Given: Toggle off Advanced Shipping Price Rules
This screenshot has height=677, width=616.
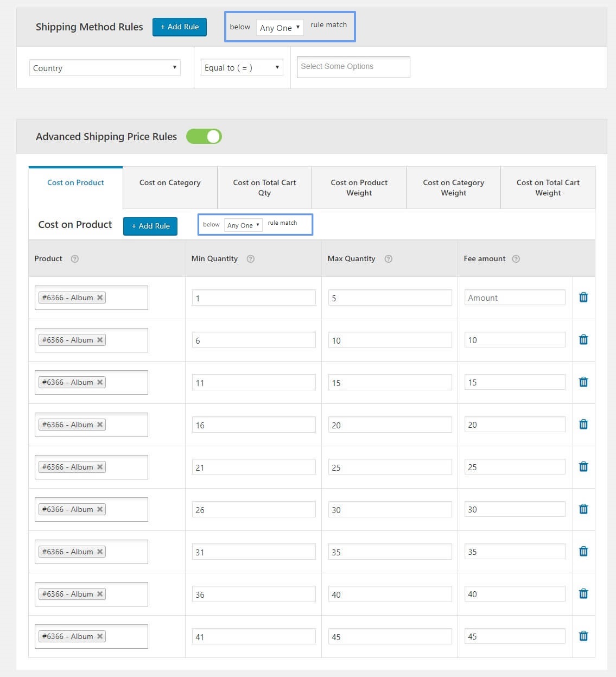Looking at the screenshot, I should click(x=204, y=136).
